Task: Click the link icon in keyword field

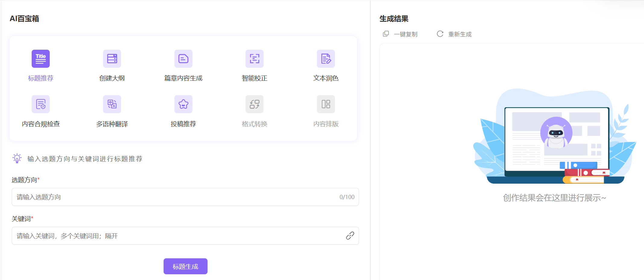Action: 350,236
